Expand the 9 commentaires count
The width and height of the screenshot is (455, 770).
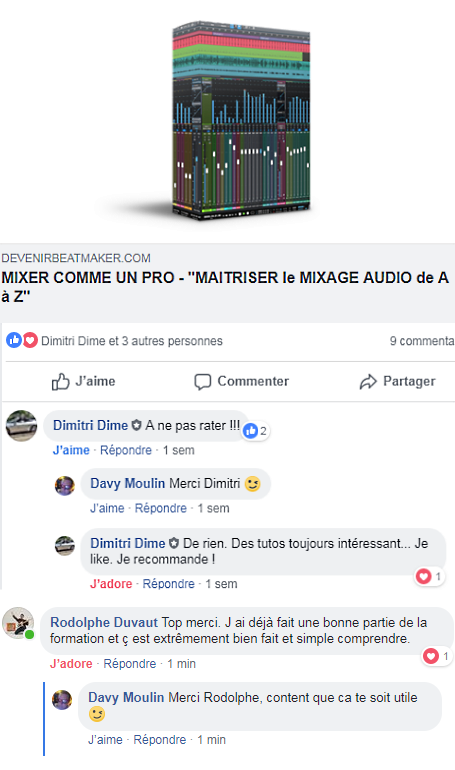click(422, 341)
